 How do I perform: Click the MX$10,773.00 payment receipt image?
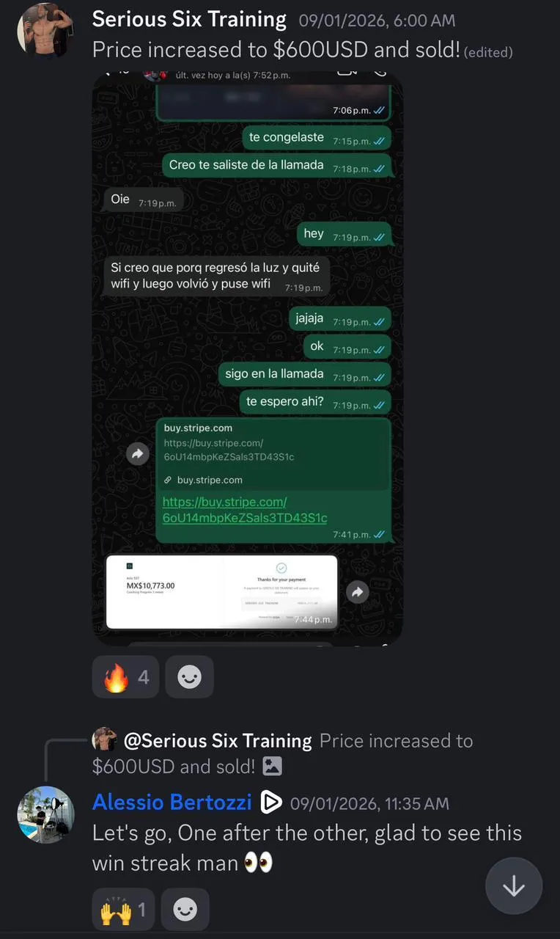click(221, 592)
